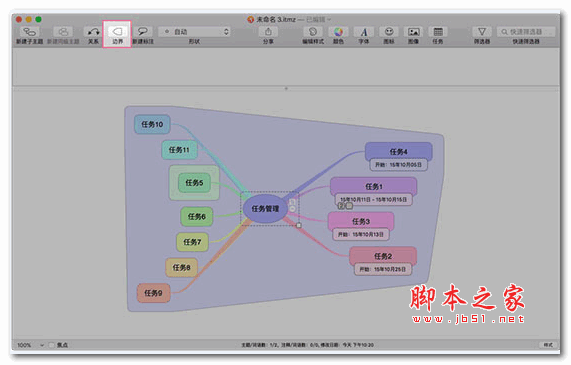The width and height of the screenshot is (571, 365).
Task: Open the edit style tool (编辑样式)
Action: pos(312,32)
